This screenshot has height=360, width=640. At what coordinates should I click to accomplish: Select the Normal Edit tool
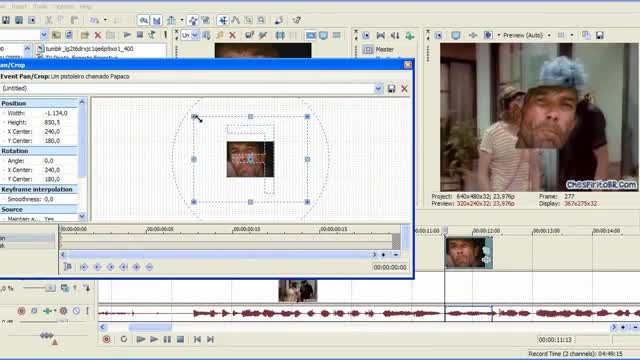click(x=223, y=20)
